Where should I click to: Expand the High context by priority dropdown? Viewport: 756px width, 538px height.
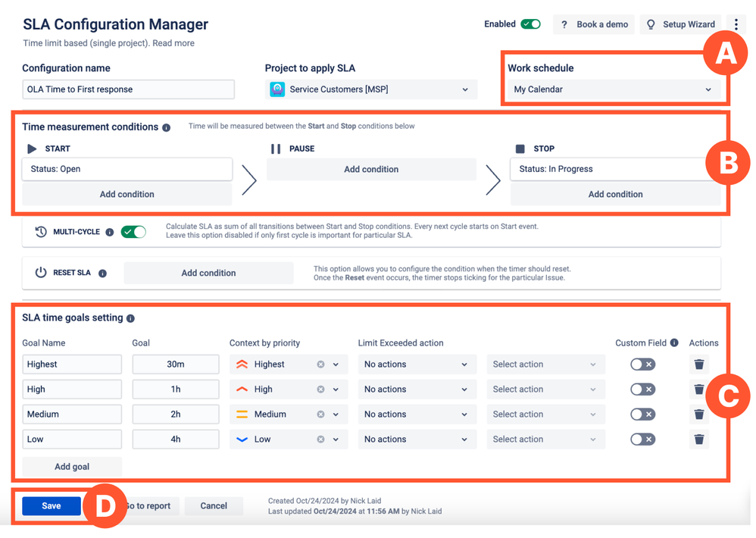pos(336,389)
